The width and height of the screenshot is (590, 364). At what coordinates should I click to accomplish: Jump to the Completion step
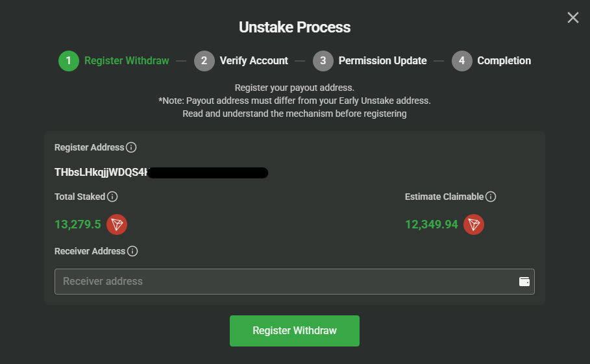(504, 61)
